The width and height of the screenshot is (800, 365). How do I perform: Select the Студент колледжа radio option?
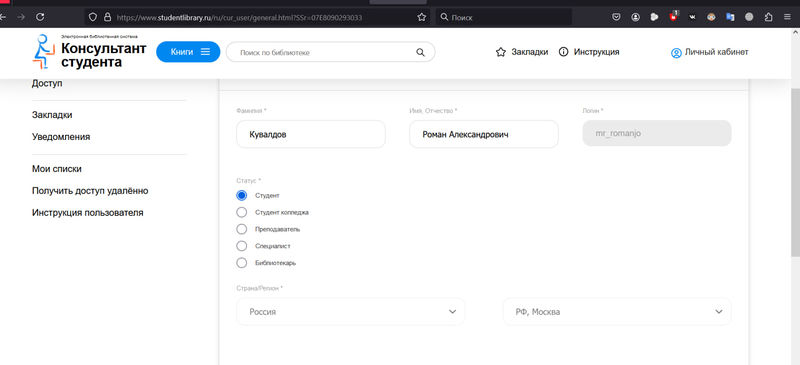point(242,212)
